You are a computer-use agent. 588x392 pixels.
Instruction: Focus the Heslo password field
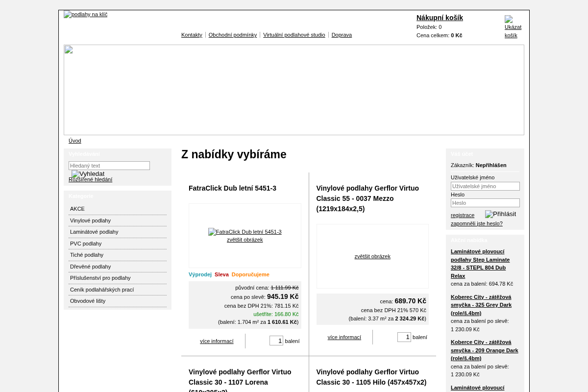485,203
